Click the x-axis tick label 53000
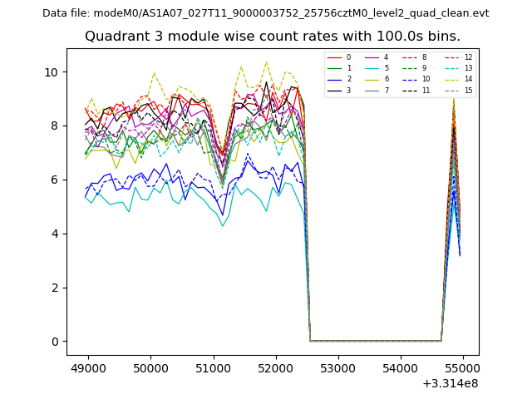The image size is (532, 399). pyautogui.click(x=337, y=368)
